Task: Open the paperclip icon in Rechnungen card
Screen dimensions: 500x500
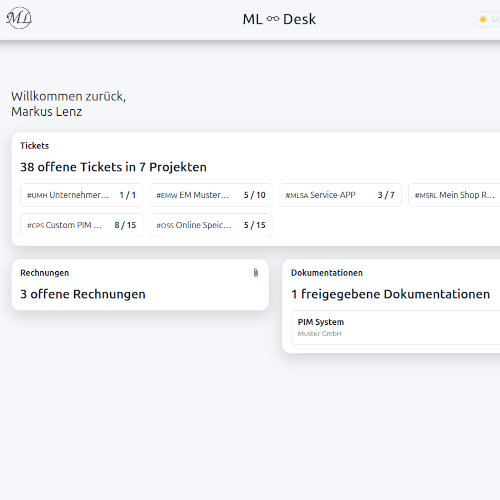Action: [256, 273]
